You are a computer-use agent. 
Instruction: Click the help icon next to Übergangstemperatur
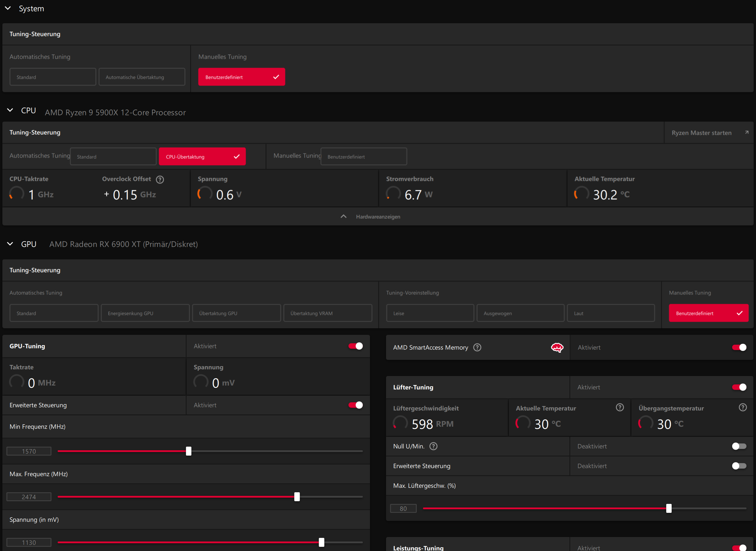point(743,407)
